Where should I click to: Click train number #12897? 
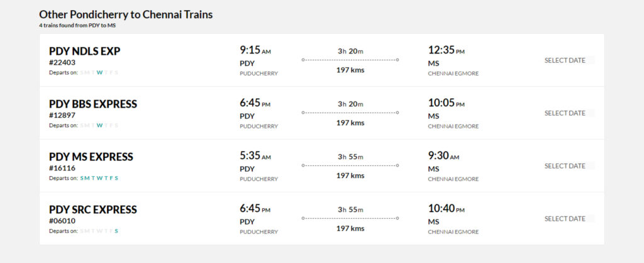tap(62, 115)
